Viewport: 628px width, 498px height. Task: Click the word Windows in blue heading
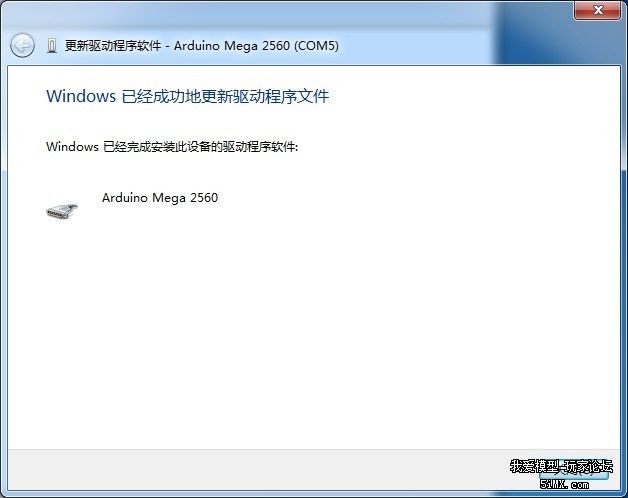(81, 96)
